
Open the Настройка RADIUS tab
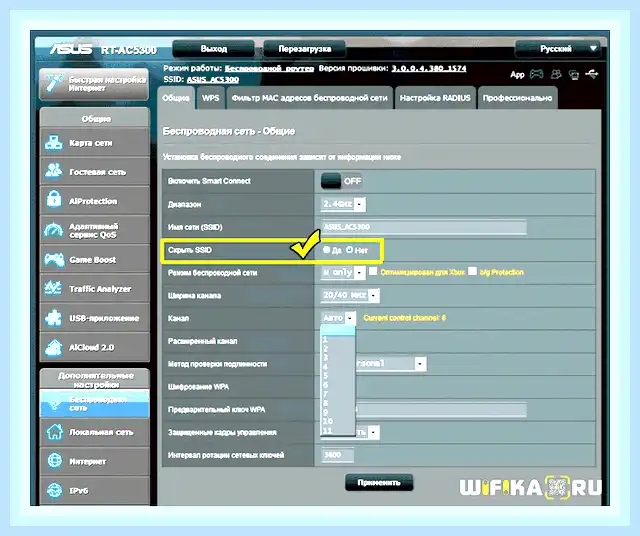coord(435,98)
